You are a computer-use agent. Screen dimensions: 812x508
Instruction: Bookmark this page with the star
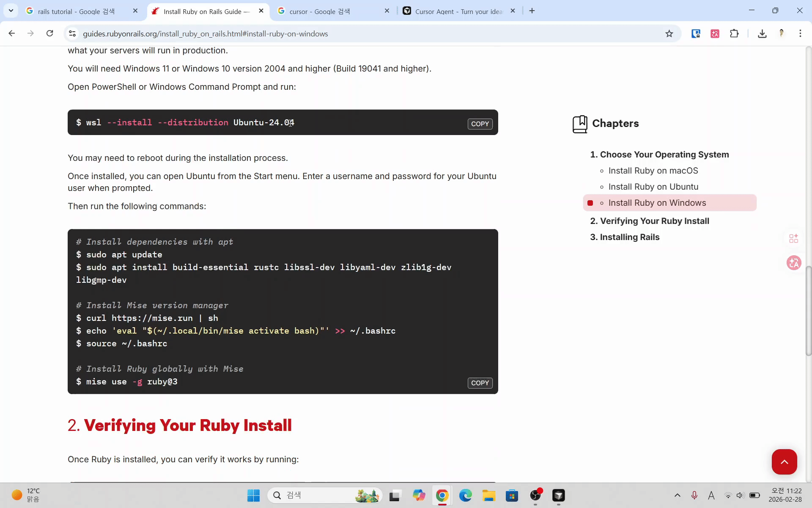coord(669,33)
